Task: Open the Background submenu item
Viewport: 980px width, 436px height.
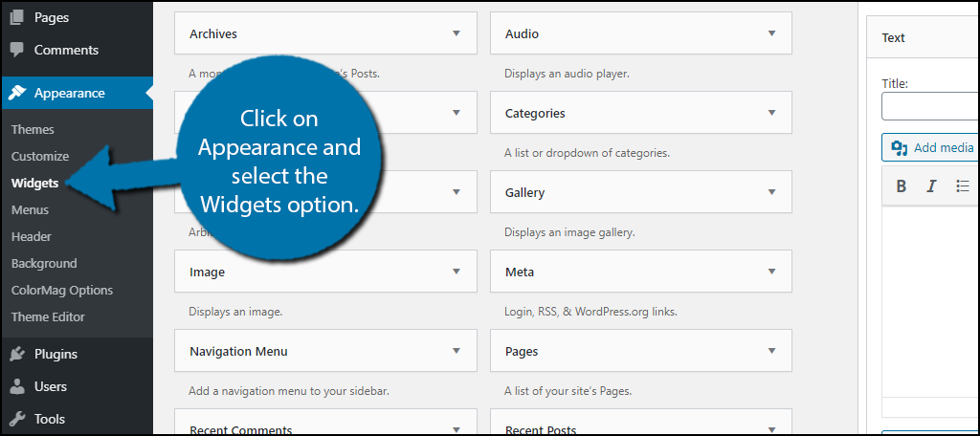Action: tap(44, 264)
